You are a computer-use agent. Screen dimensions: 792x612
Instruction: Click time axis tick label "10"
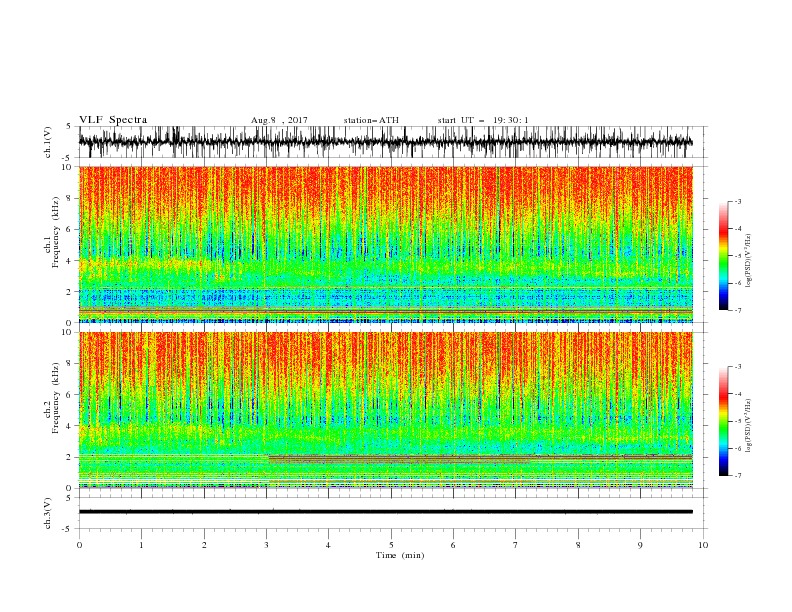point(703,545)
